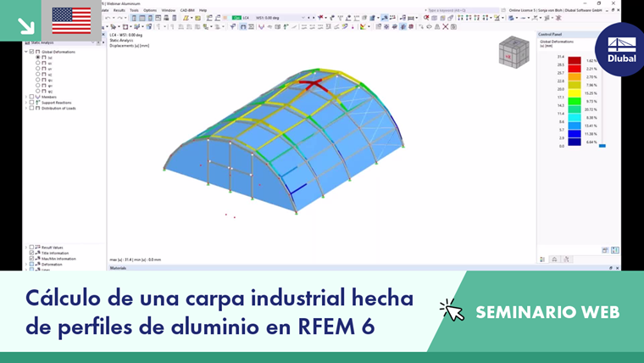Select the |u| deformation radio button
644x363 pixels.
[38, 58]
